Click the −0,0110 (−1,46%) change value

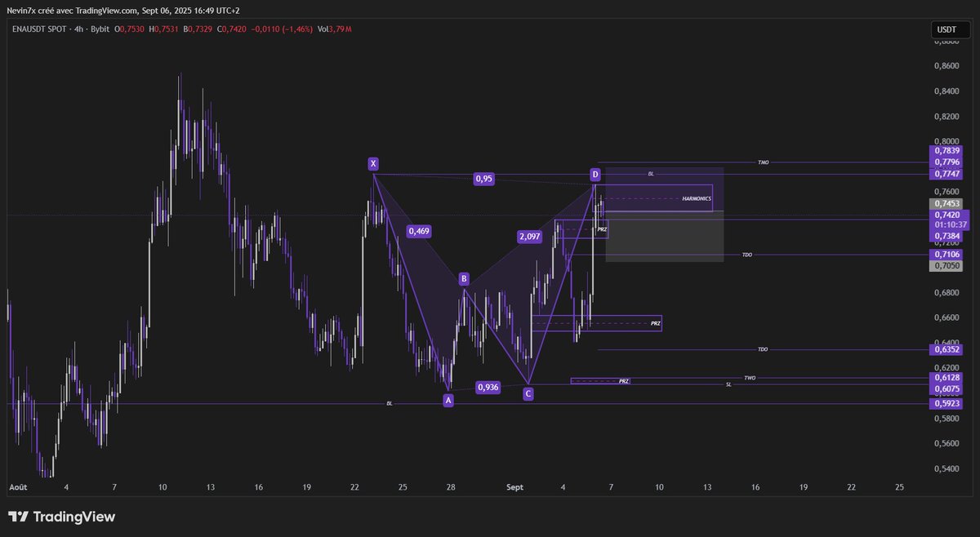282,29
